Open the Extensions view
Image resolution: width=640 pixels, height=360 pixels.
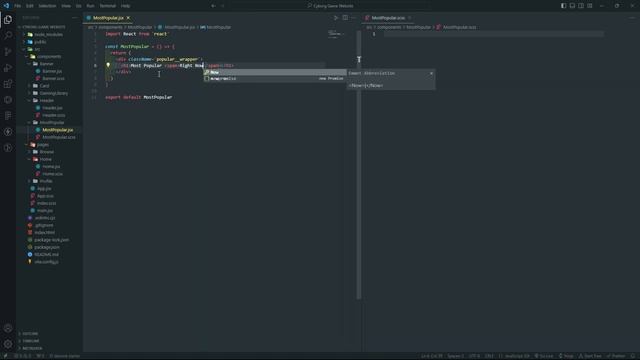[x=8, y=84]
